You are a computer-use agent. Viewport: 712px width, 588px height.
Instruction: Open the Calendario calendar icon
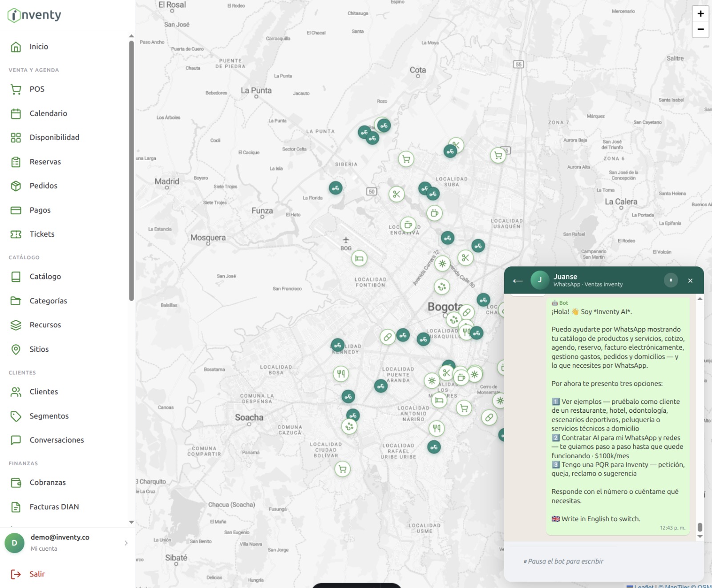click(x=16, y=113)
